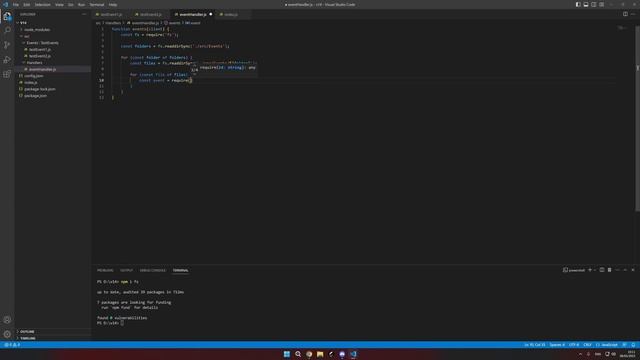Collapse the src folder
Screen dimensions: 640x360
[x=53, y=36]
